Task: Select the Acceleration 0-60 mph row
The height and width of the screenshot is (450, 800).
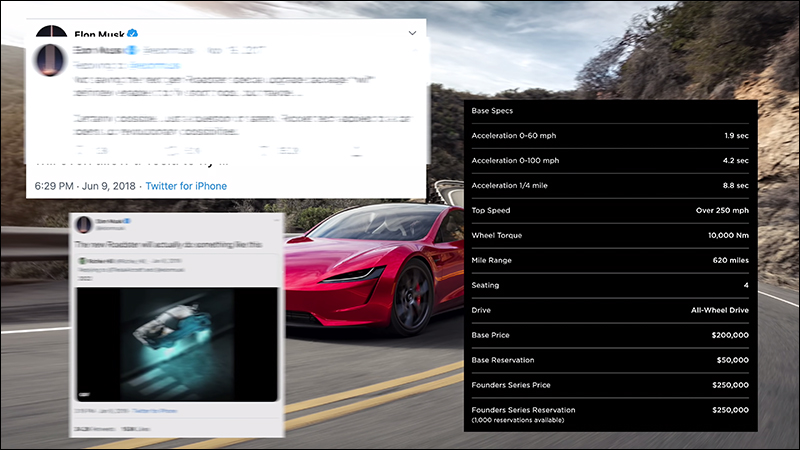Action: tap(610, 136)
